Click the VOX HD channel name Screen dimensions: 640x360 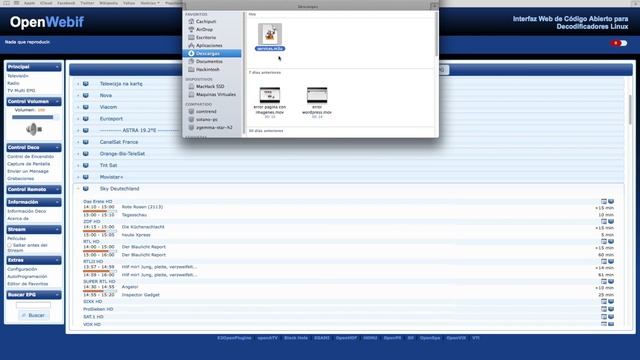coord(92,324)
